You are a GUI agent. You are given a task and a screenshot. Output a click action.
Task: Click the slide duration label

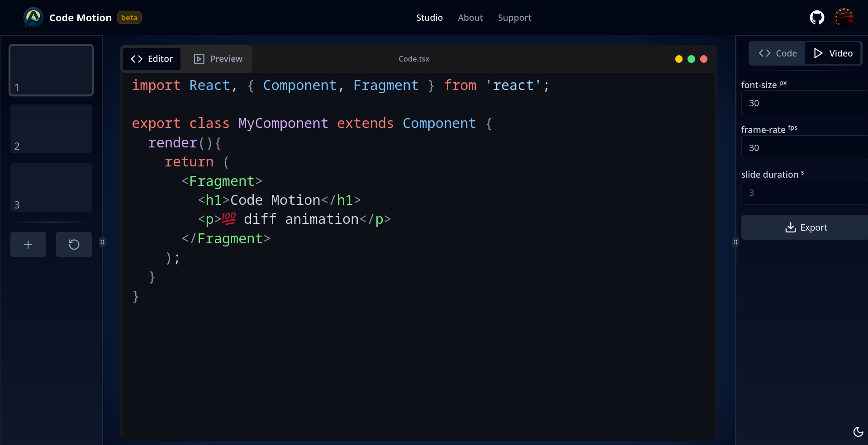point(772,174)
